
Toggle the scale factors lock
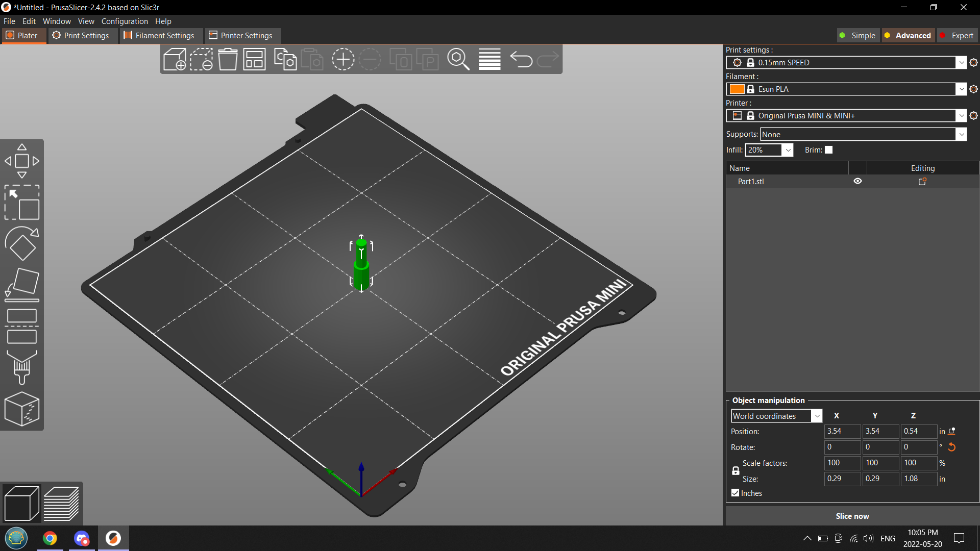tap(736, 471)
